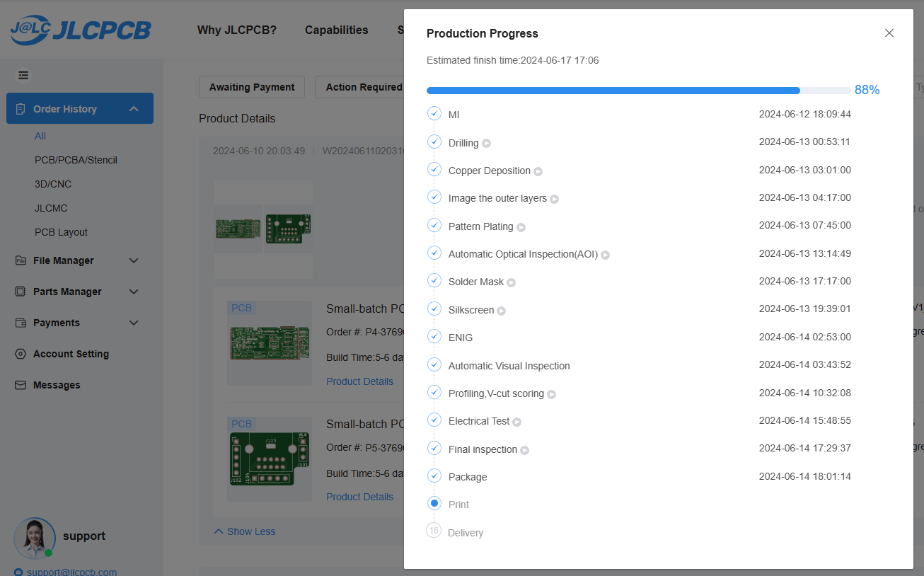Expand the Payments menu
The height and width of the screenshot is (576, 924).
[134, 323]
